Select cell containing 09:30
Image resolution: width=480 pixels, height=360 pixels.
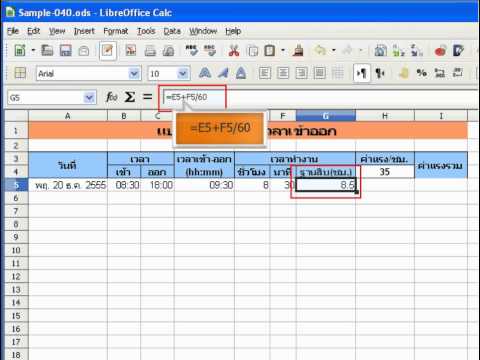tap(204, 185)
